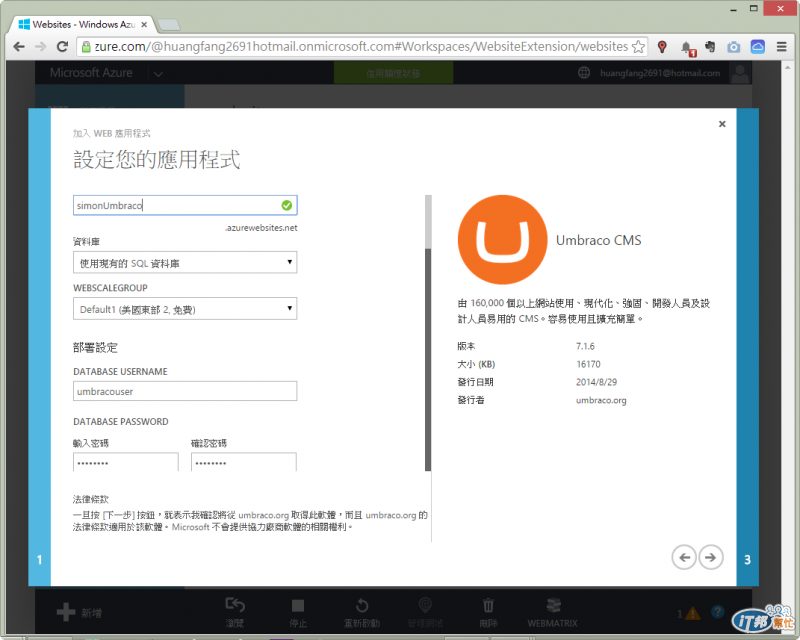The height and width of the screenshot is (640, 800).
Task: Click the site name input field
Action: [185, 205]
